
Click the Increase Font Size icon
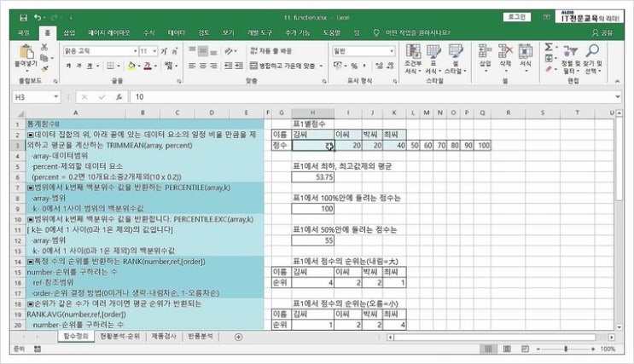[x=164, y=51]
